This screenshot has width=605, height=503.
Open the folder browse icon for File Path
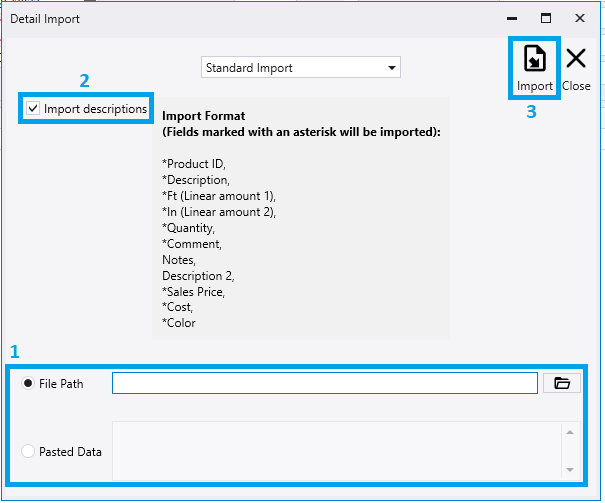click(561, 383)
